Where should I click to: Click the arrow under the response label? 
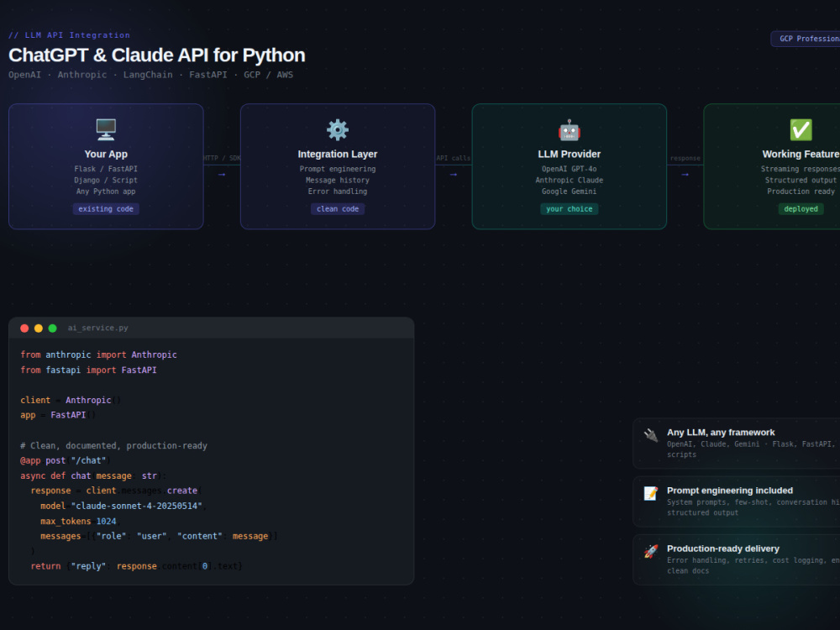[685, 175]
